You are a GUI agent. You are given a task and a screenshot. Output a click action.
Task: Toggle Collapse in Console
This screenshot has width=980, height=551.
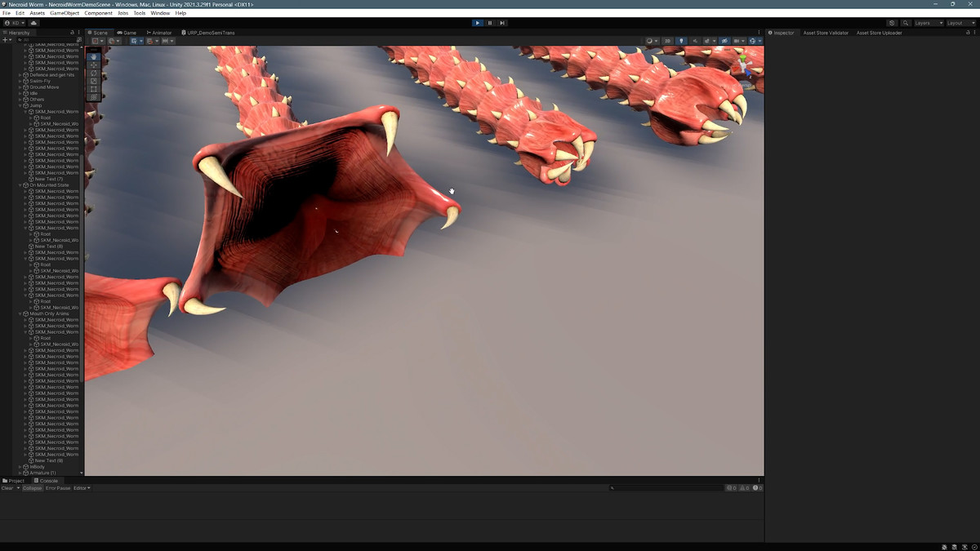click(x=32, y=488)
